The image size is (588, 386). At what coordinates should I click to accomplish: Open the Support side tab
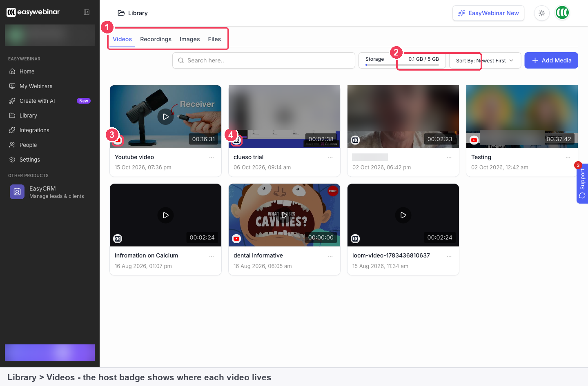tap(582, 184)
